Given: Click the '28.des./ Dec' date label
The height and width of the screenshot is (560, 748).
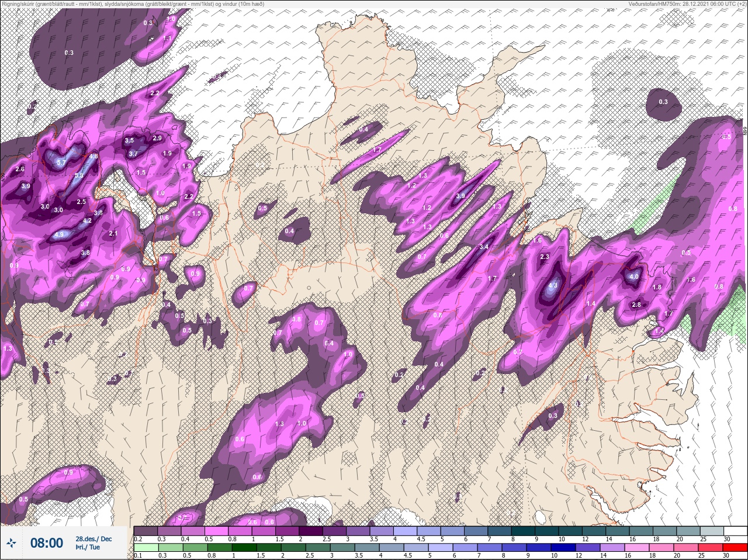Looking at the screenshot, I should (93, 538).
